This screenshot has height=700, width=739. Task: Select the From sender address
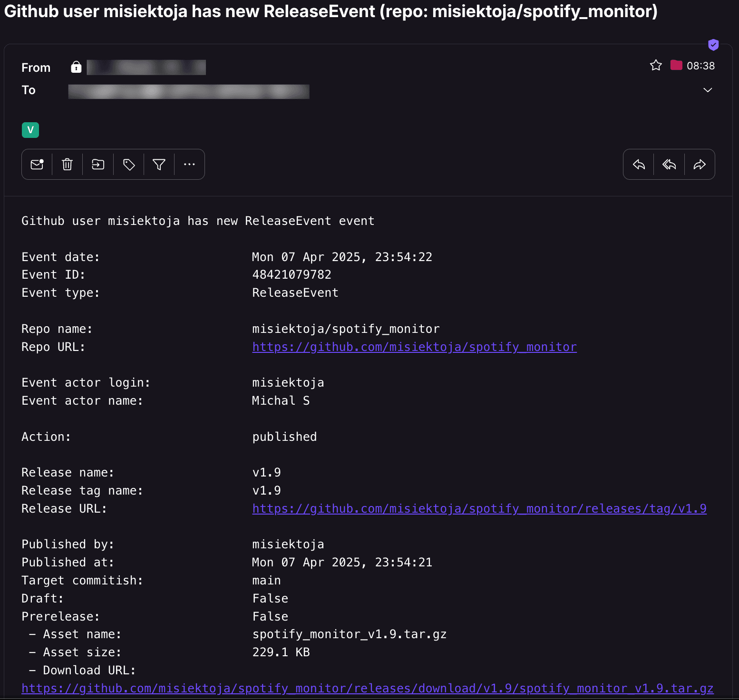[x=146, y=67]
